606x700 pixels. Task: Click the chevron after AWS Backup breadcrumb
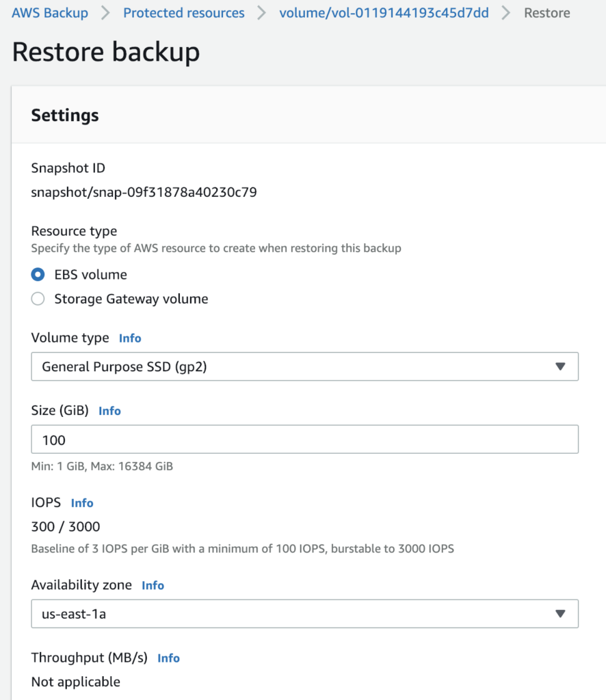coord(105,14)
